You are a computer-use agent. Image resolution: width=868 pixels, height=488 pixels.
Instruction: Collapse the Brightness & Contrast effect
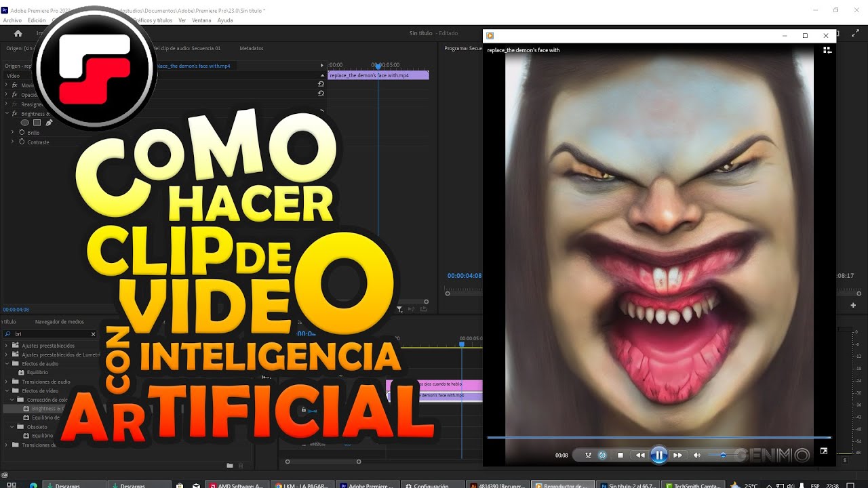tap(6, 114)
